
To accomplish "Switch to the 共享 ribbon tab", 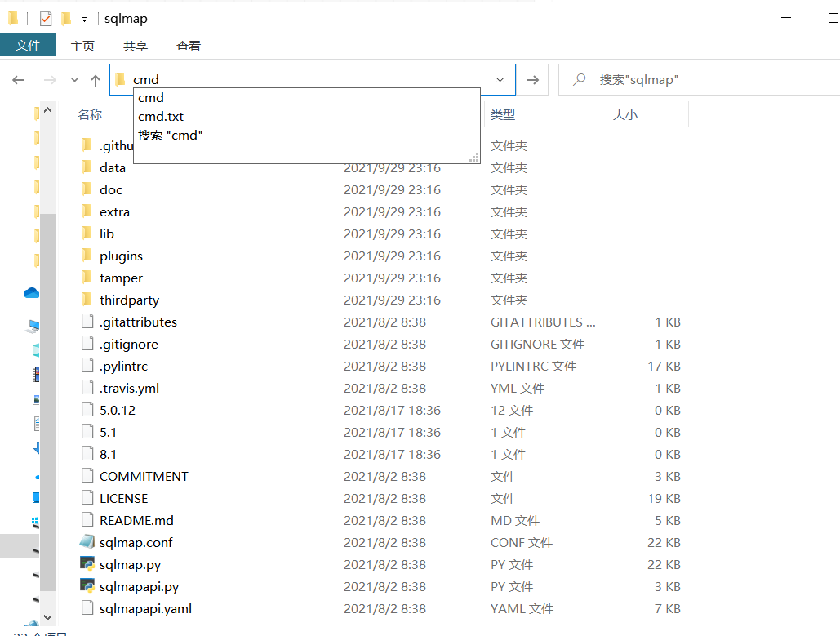I will tap(135, 46).
